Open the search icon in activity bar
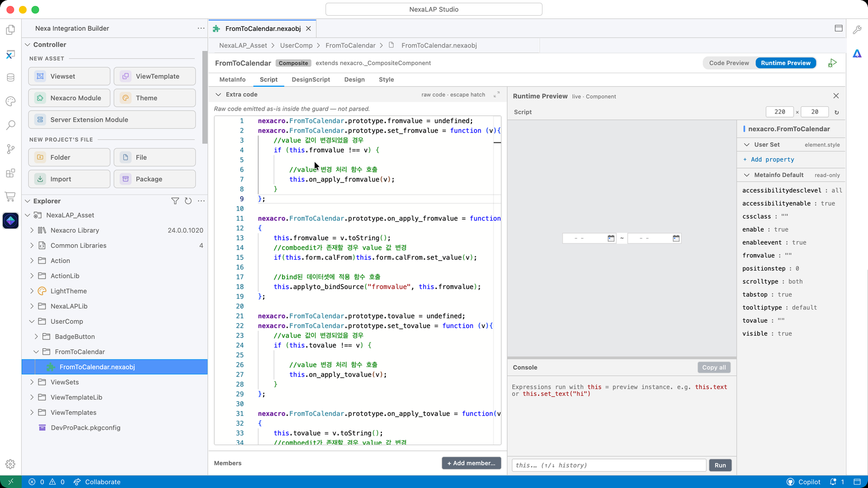Screen dimensions: 868x488 point(10,125)
